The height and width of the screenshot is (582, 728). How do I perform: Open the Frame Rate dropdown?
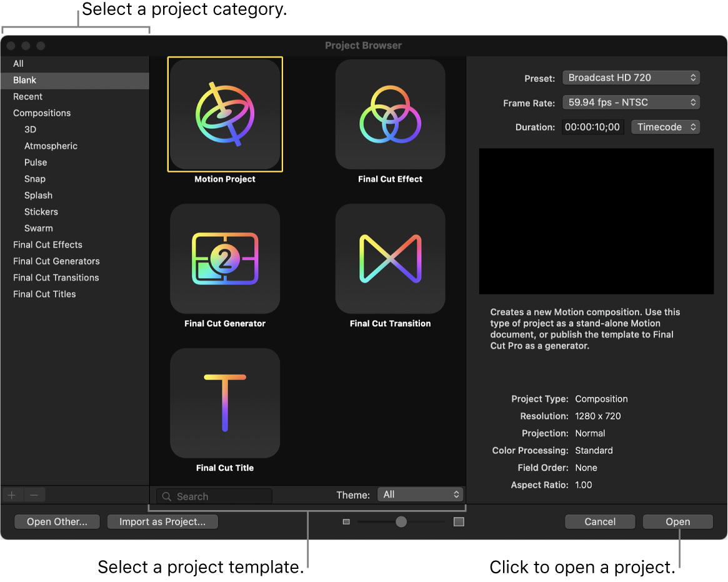point(631,102)
